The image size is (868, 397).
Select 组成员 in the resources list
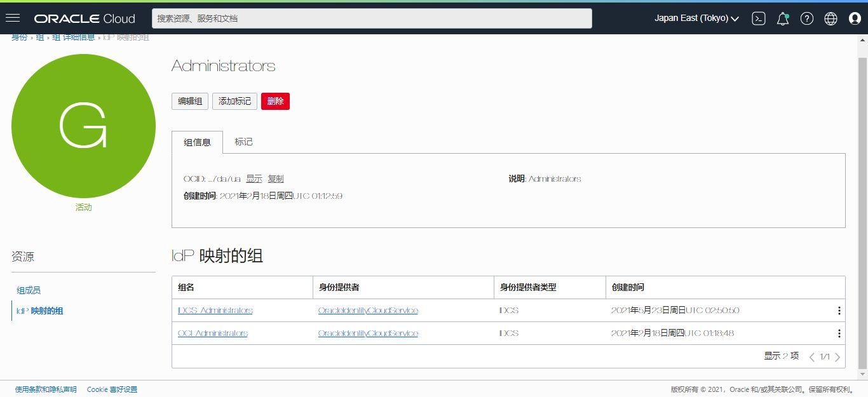tap(29, 290)
